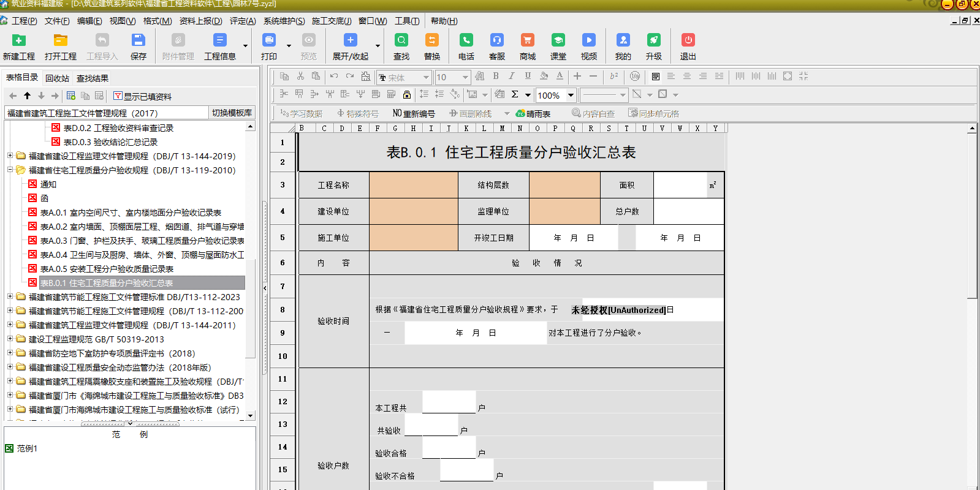Click the 晴雨表 cloud icon

(x=520, y=113)
